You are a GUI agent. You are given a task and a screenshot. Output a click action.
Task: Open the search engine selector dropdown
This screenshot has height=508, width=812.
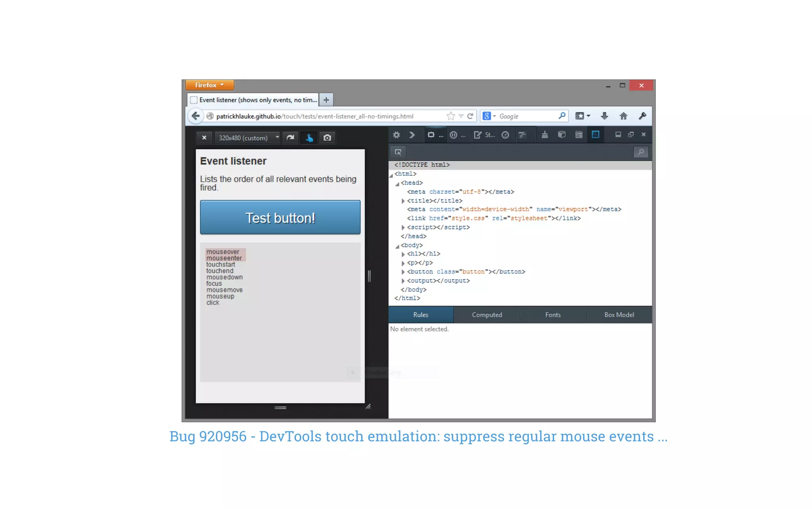tap(489, 116)
